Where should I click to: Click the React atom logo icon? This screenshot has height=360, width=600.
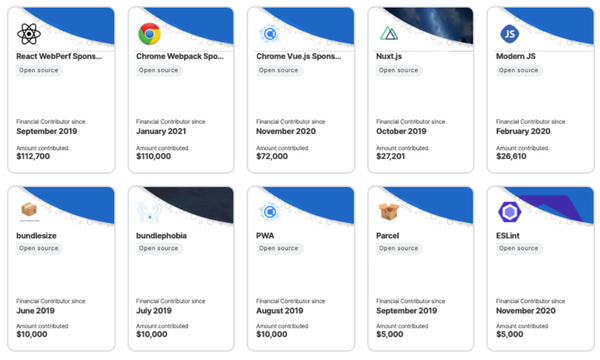point(29,34)
